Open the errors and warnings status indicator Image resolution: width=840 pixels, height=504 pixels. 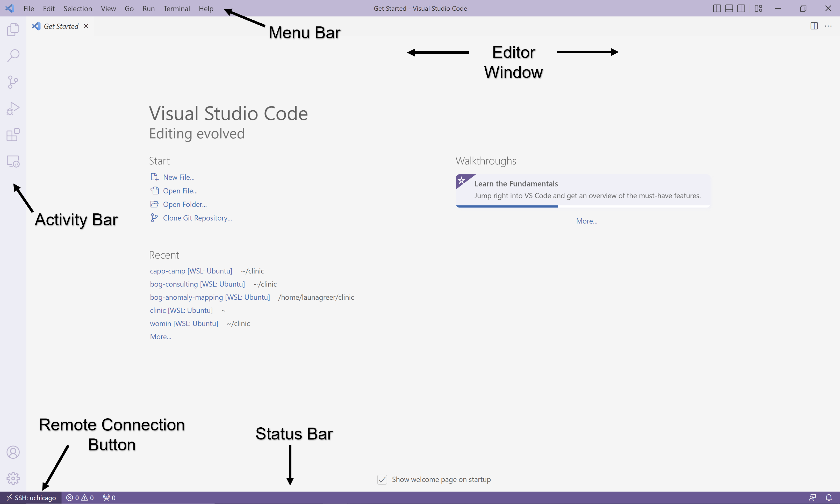pyautogui.click(x=80, y=498)
